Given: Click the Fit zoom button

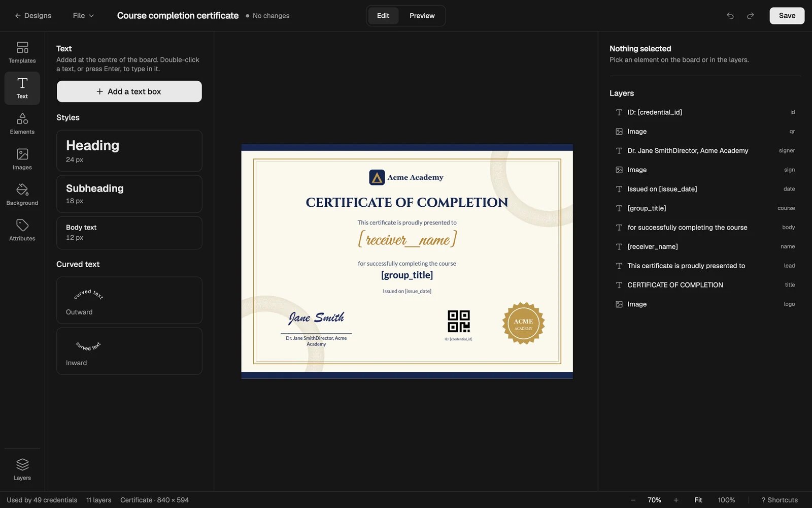Looking at the screenshot, I should (x=698, y=500).
